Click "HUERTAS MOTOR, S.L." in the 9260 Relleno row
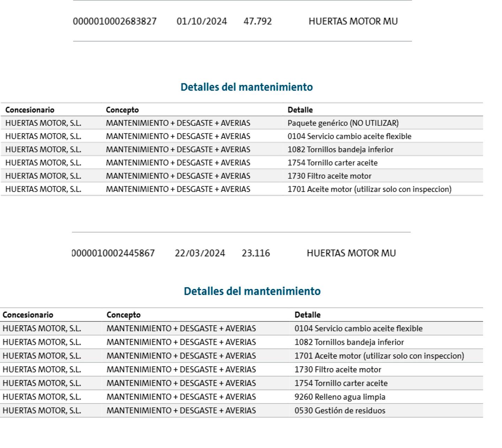The height and width of the screenshot is (448, 502). coord(42,397)
